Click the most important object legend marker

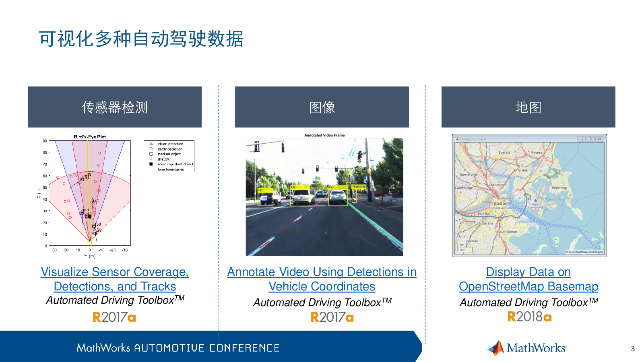[151, 164]
